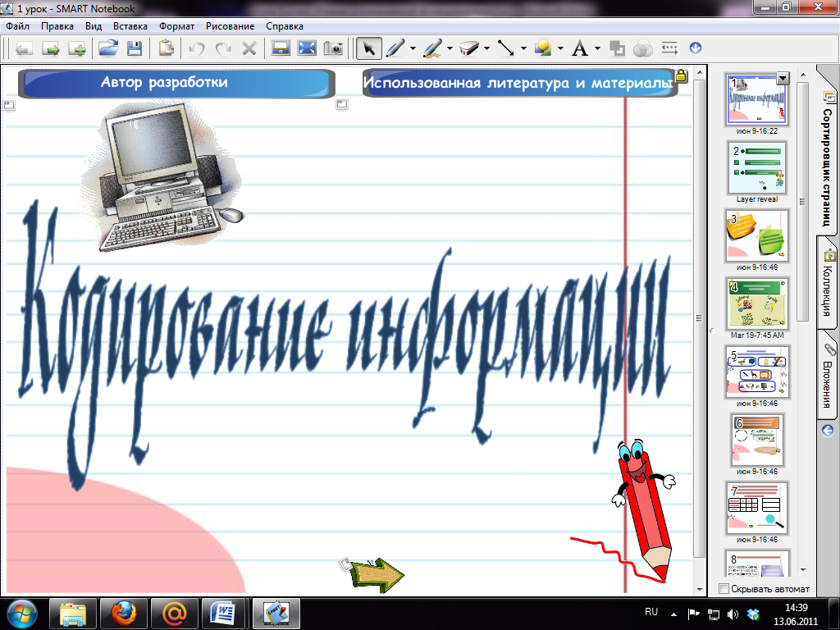Open the Правка menu

click(57, 25)
